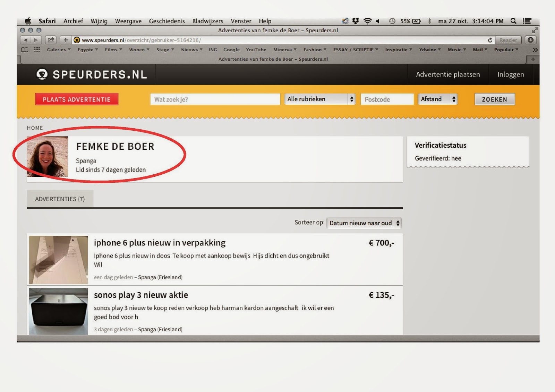Click the Sonos play 3 ad thumbnail
The width and height of the screenshot is (555, 392).
(58, 312)
